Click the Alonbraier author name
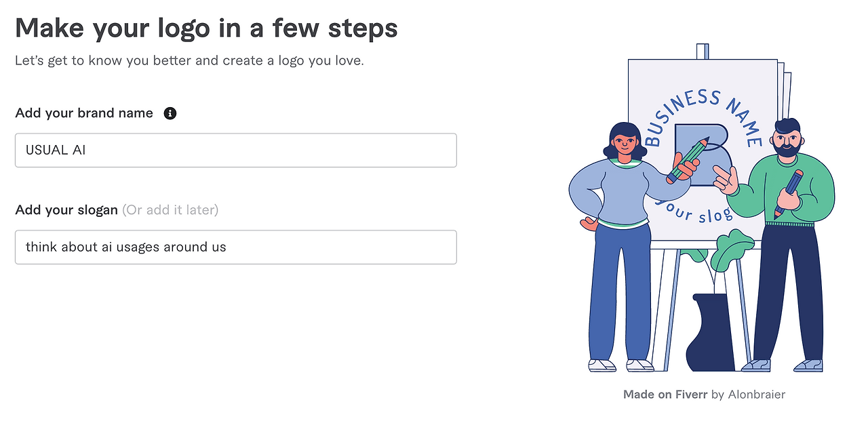The image size is (868, 423). (756, 395)
